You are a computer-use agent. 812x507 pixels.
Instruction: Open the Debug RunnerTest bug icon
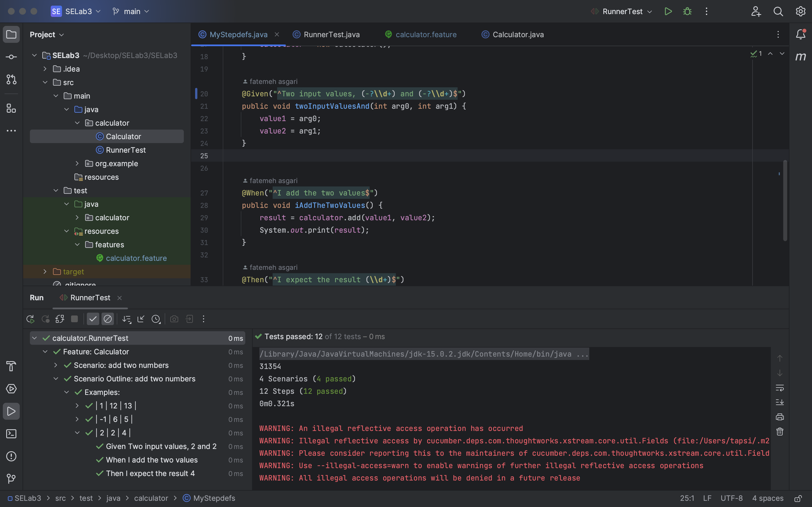[x=687, y=11]
